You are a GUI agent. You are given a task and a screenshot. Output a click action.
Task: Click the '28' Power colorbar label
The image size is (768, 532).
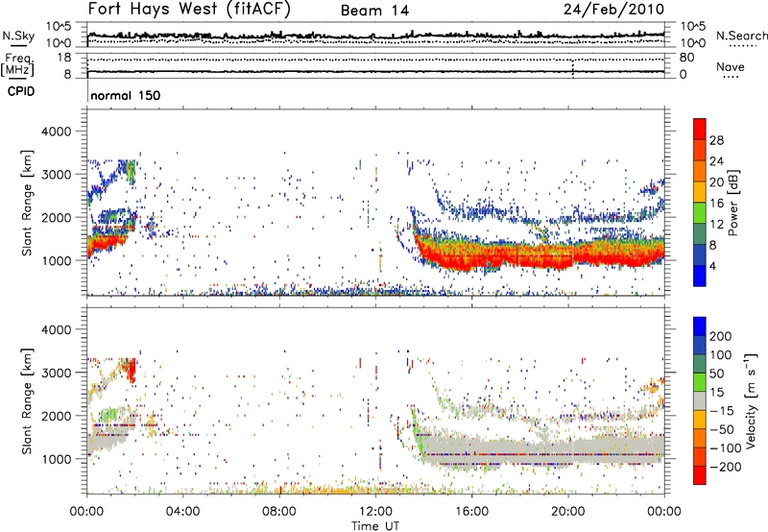point(716,140)
